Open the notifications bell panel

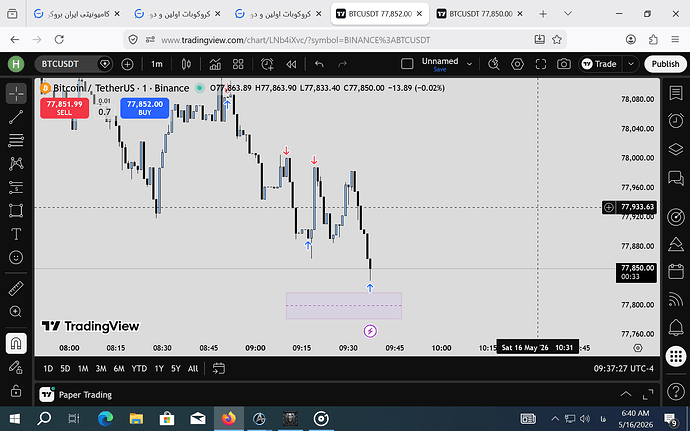pyautogui.click(x=676, y=327)
